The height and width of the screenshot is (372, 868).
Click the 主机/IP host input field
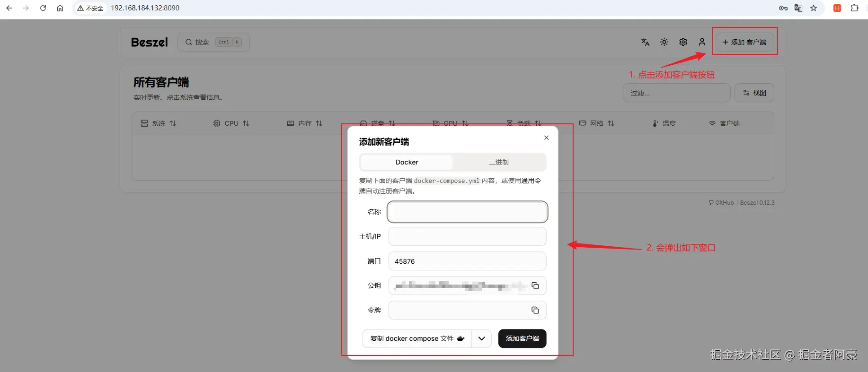[x=468, y=236]
